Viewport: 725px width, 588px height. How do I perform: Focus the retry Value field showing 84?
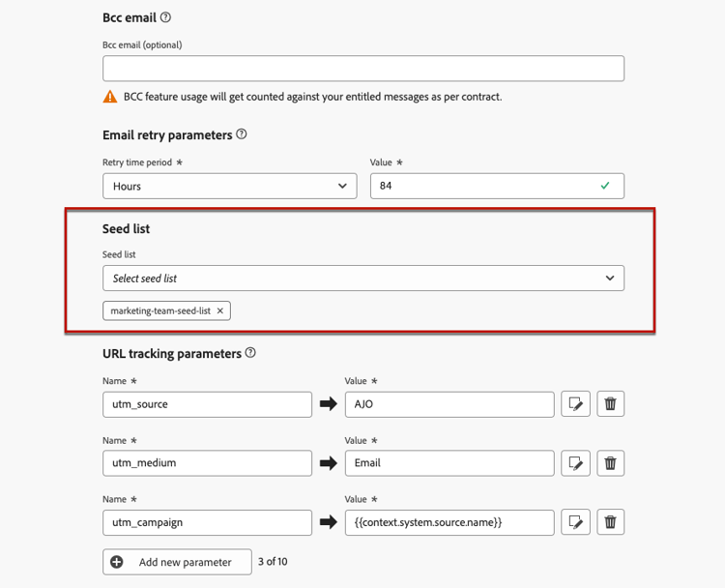483,186
